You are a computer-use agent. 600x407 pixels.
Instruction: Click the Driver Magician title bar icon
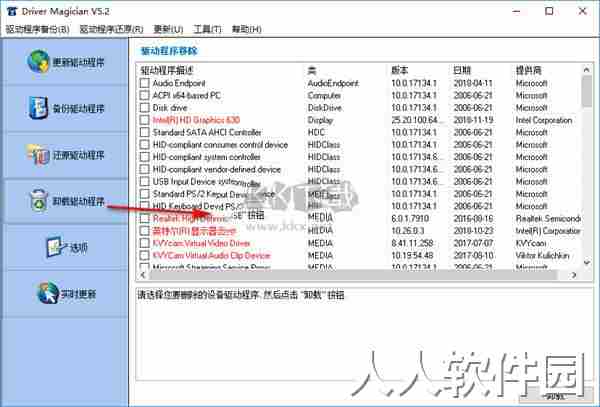click(12, 11)
